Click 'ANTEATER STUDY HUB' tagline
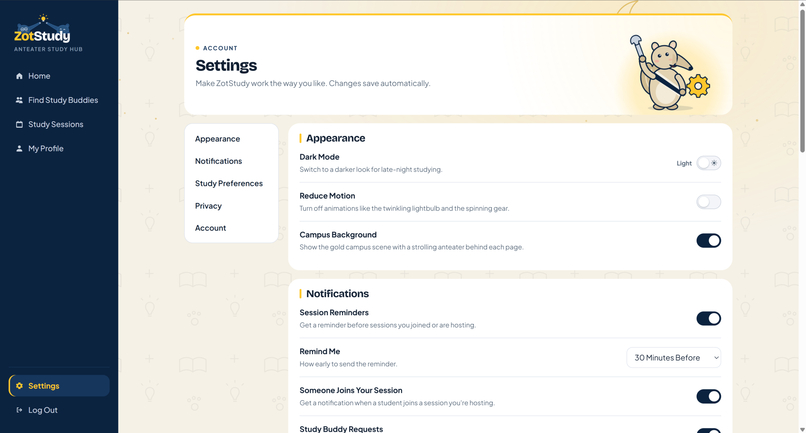Image resolution: width=806 pixels, height=433 pixels. [48, 49]
